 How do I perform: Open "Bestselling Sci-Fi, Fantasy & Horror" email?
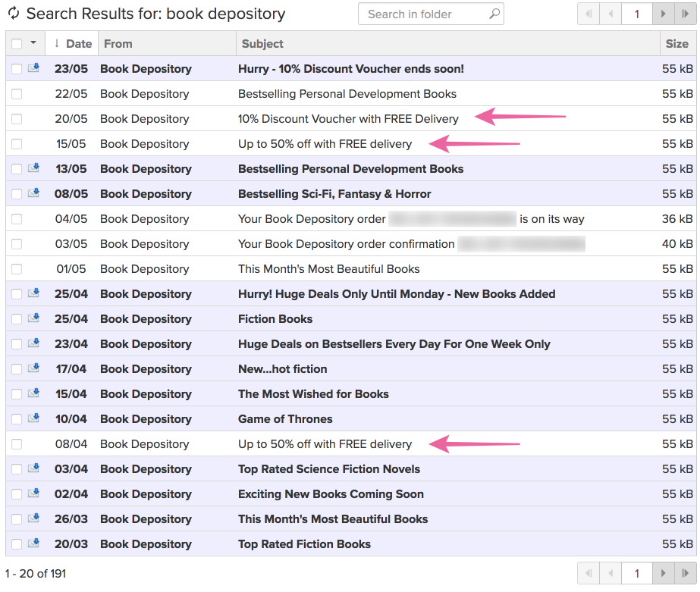(x=334, y=193)
